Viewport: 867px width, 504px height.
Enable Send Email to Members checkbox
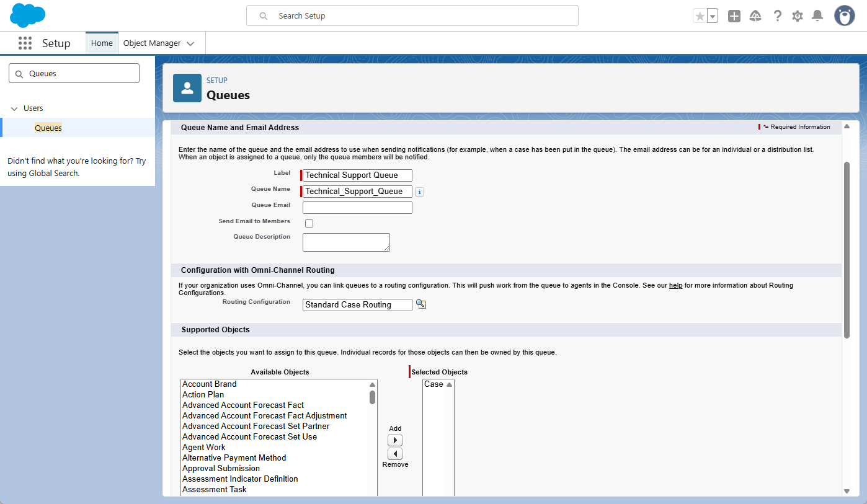(309, 223)
